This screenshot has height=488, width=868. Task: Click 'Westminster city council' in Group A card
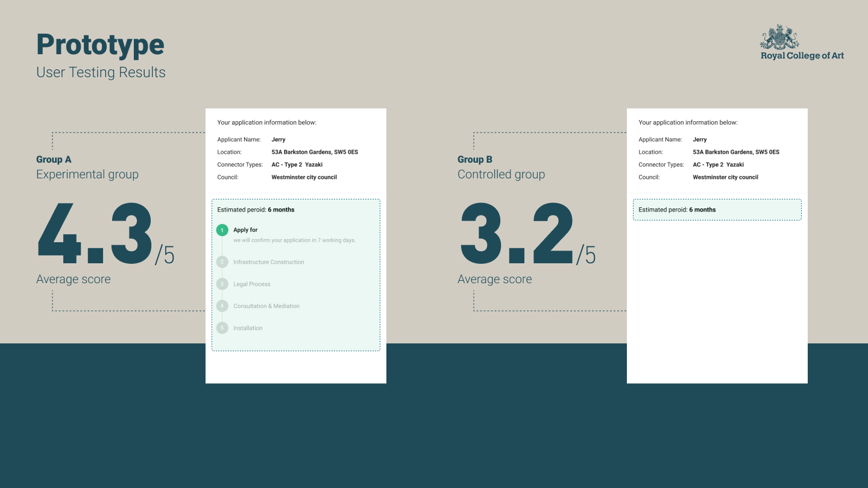304,178
